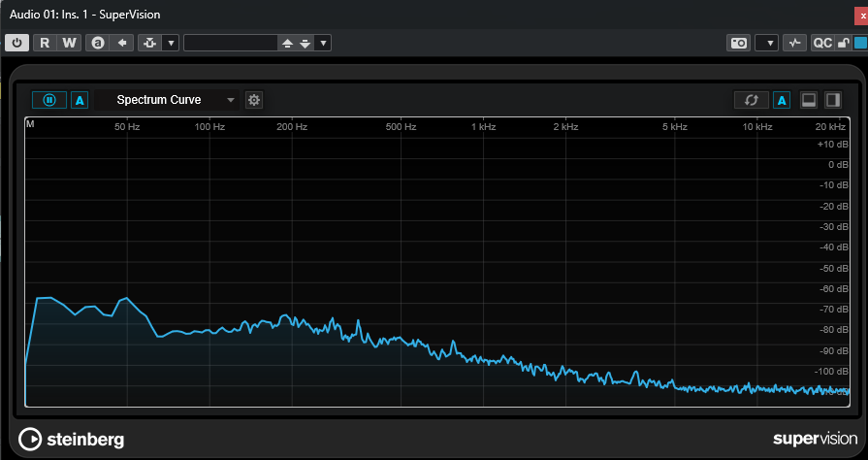
Task: Click the window title Audio 01: Ins. 1 - SuperVision
Action: [84, 15]
